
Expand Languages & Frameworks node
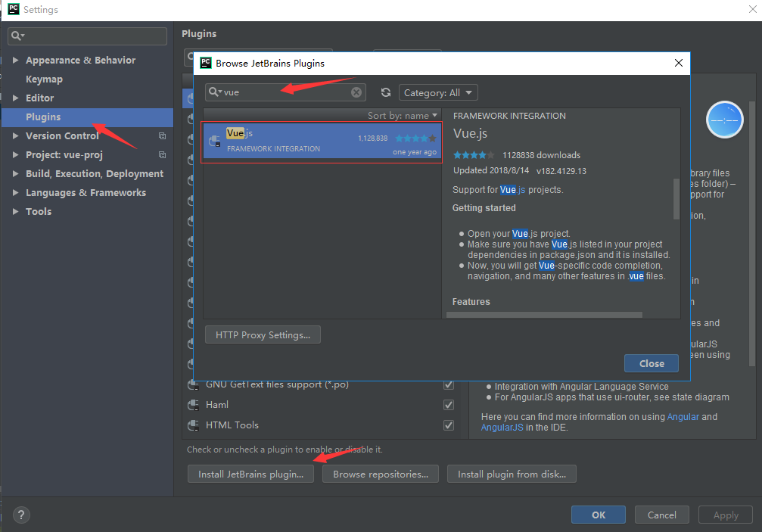point(16,193)
